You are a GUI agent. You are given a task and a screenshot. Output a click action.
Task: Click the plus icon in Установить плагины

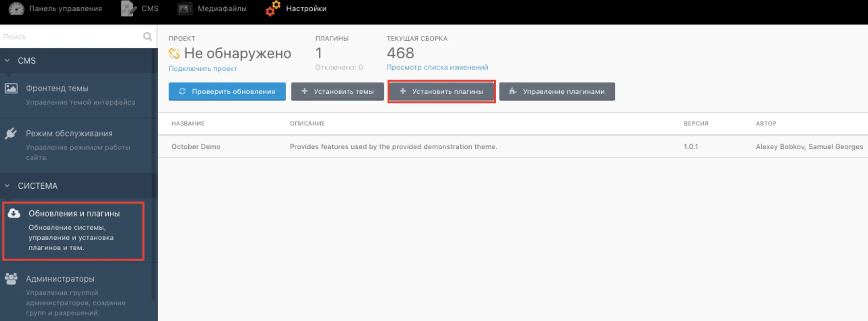pyautogui.click(x=403, y=91)
